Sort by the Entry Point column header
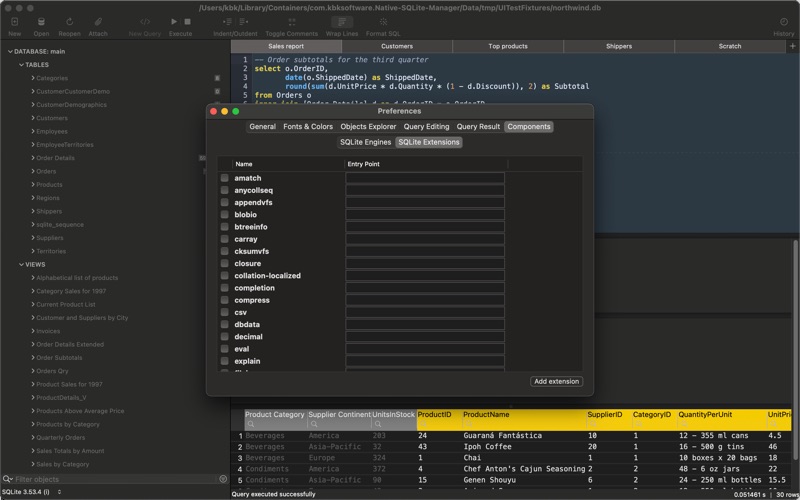Image resolution: width=800 pixels, height=500 pixels. point(426,164)
